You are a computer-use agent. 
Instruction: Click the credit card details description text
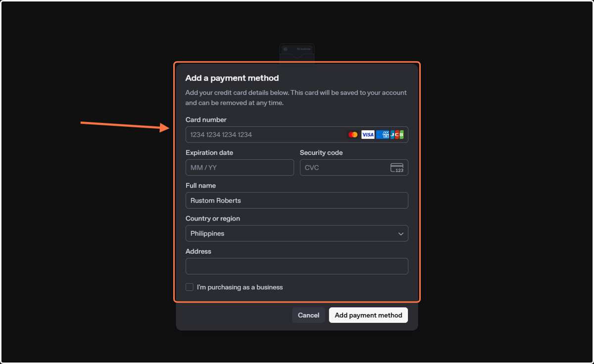click(296, 98)
